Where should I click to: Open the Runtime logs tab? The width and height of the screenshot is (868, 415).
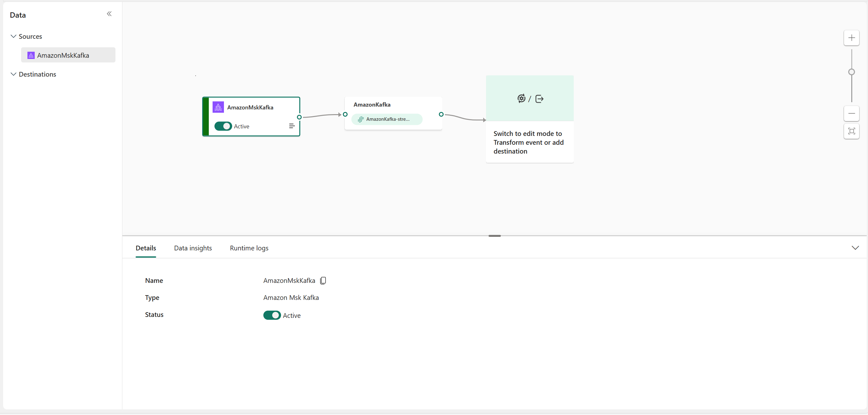pyautogui.click(x=249, y=248)
